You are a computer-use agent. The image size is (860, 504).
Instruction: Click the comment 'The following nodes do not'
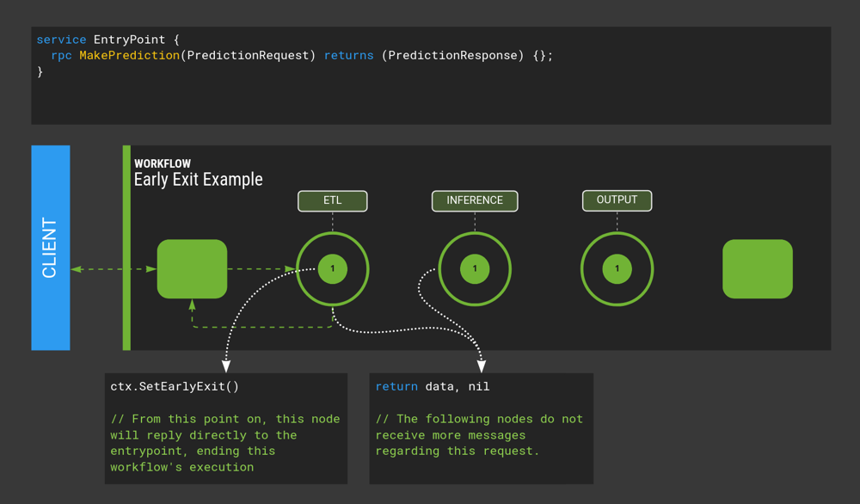[479, 419]
